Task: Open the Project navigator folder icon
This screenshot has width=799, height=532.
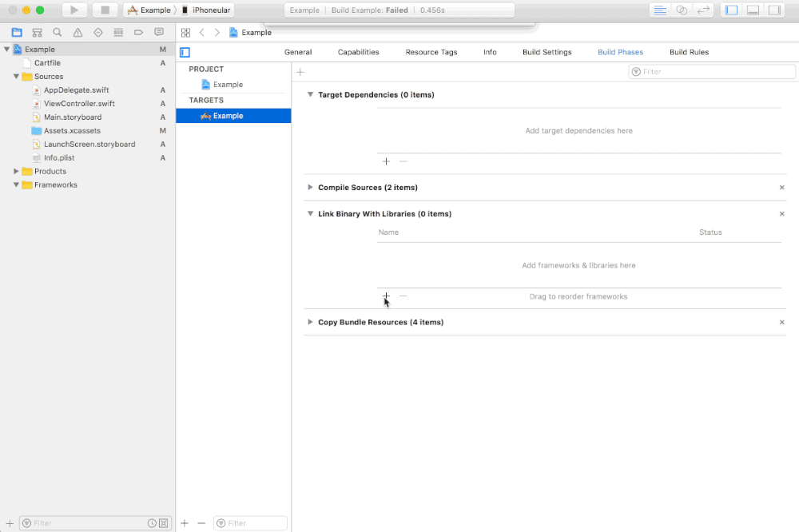Action: click(x=17, y=33)
